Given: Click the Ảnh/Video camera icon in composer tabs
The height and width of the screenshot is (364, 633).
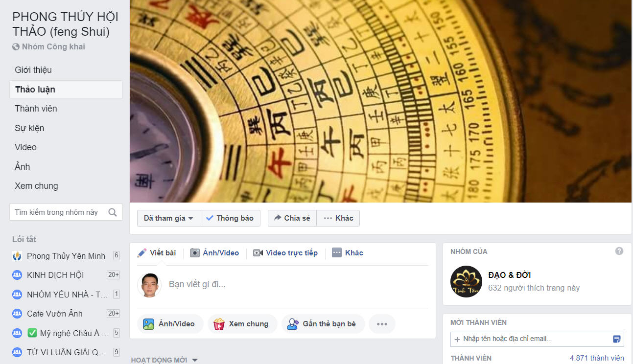Looking at the screenshot, I should 195,253.
